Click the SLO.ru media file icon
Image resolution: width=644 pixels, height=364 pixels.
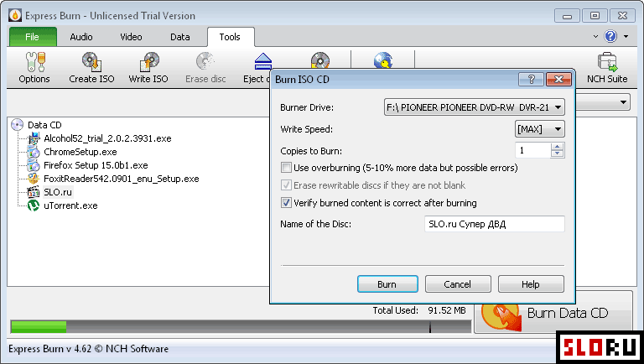(34, 192)
